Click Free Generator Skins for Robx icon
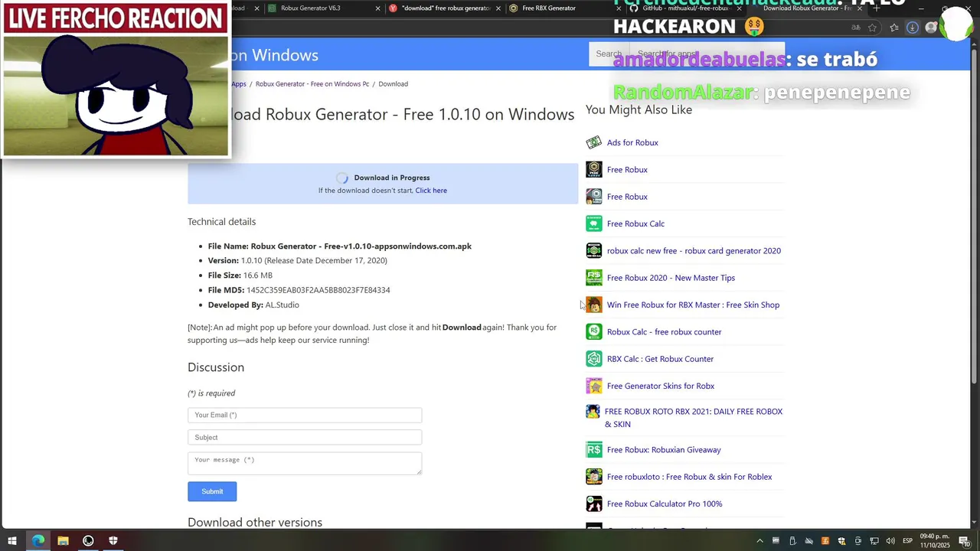This screenshot has height=551, width=980. [x=593, y=386]
